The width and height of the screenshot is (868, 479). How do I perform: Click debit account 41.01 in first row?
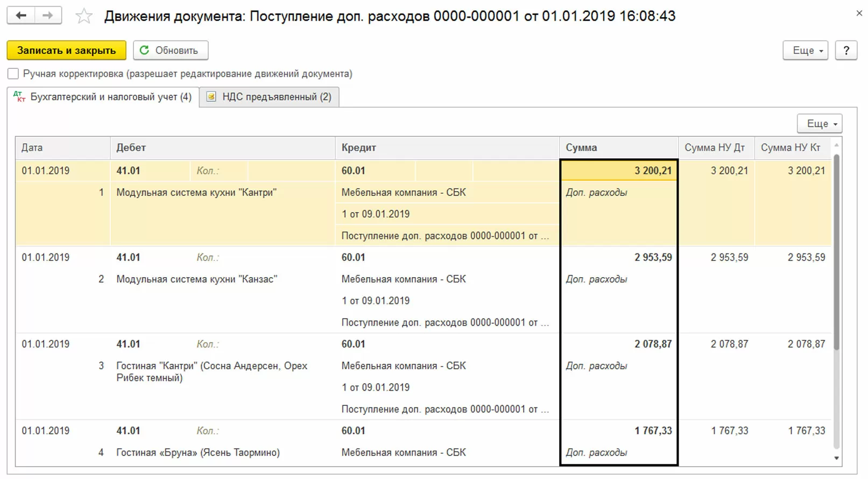[x=128, y=171]
